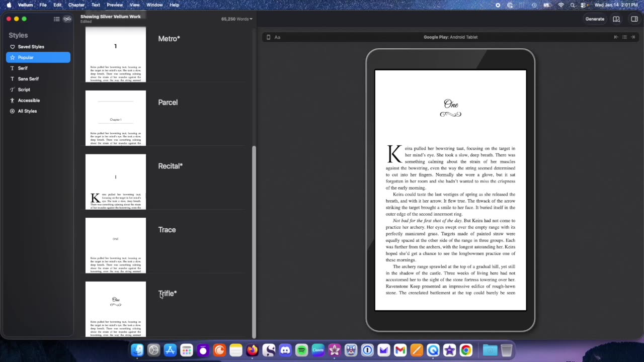The height and width of the screenshot is (362, 644).
Task: Open Spotlight search in menu bar
Action: click(x=573, y=5)
